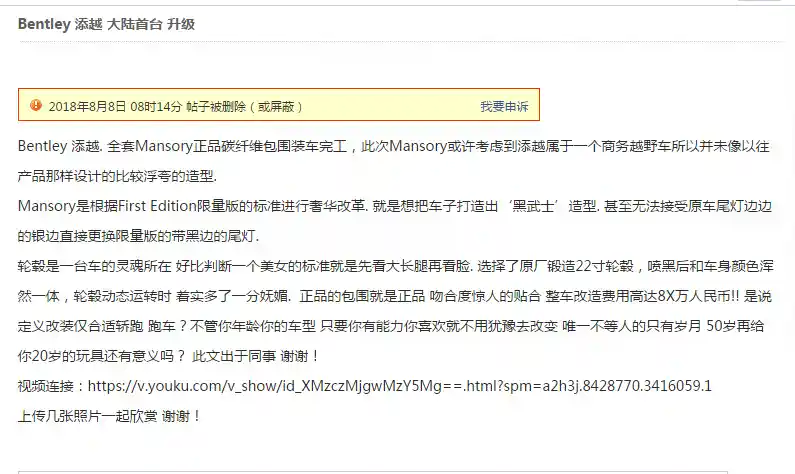This screenshot has height=474, width=795.
Task: Click the phrase '黑武士' 造型
Action: 553,206
